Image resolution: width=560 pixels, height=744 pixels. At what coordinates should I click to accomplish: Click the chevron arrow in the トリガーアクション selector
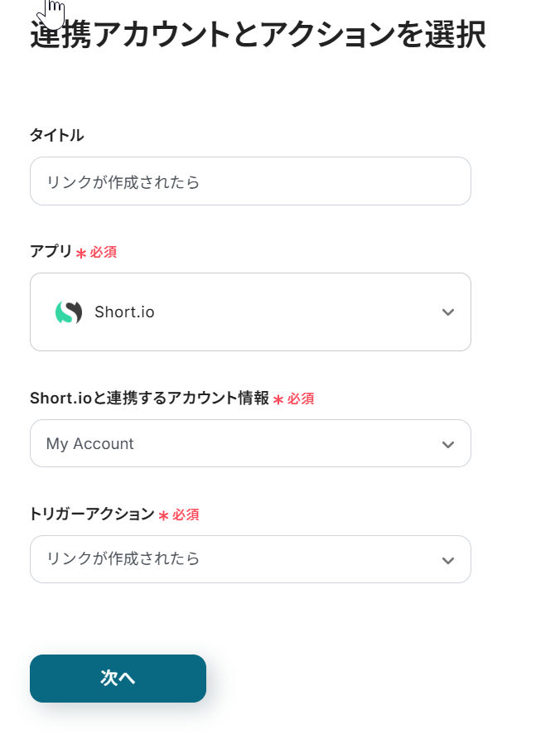click(448, 560)
